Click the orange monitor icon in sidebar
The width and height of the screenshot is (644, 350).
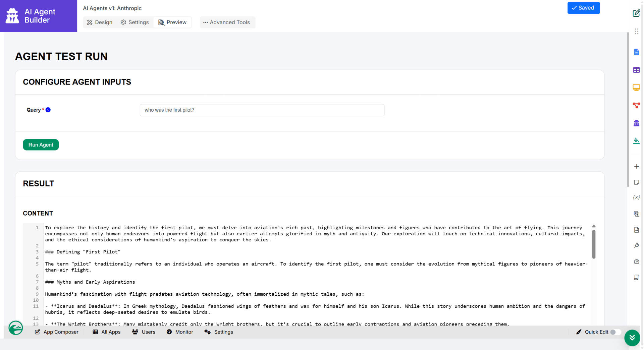636,87
